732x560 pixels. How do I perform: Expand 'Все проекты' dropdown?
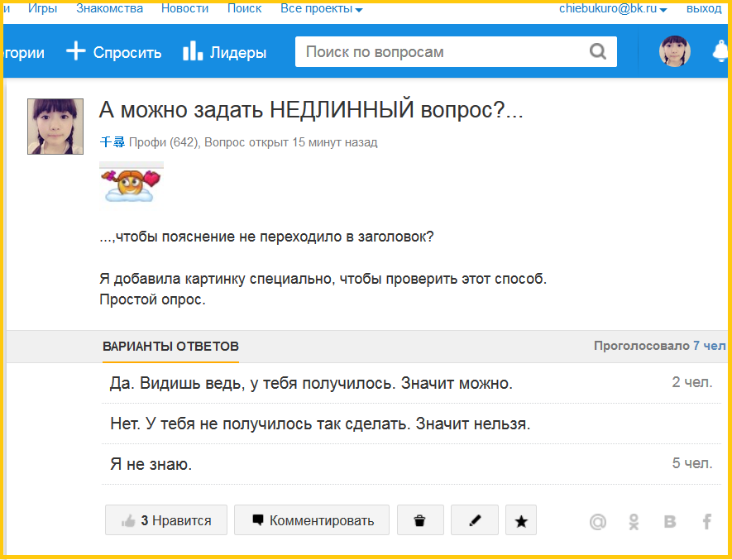click(321, 8)
